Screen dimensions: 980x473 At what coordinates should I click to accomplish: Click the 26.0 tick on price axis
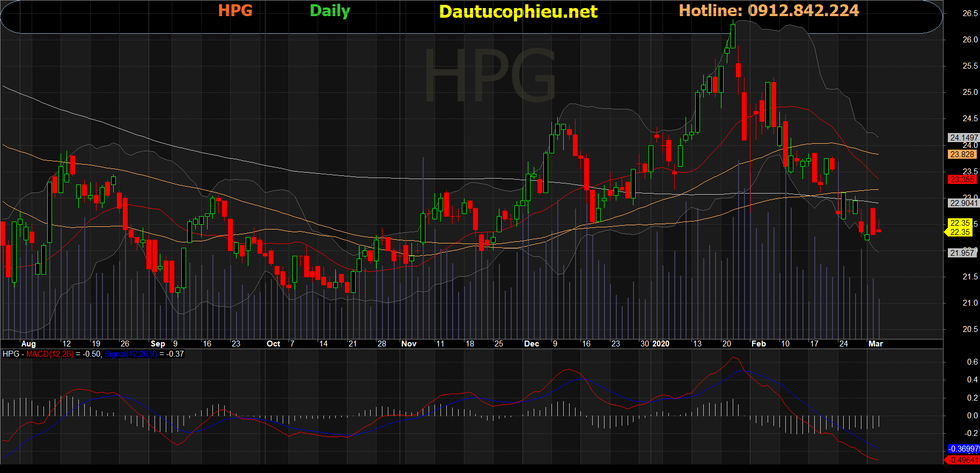click(x=970, y=40)
